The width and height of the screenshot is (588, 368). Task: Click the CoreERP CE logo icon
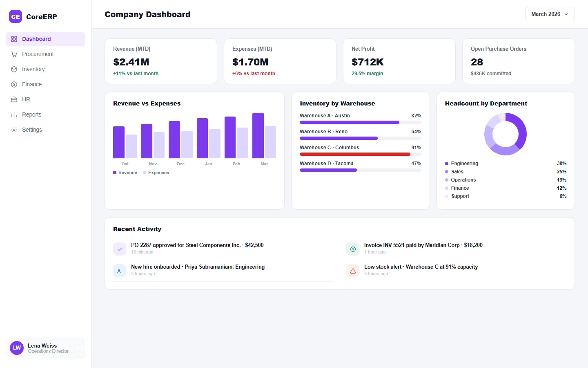coord(16,17)
